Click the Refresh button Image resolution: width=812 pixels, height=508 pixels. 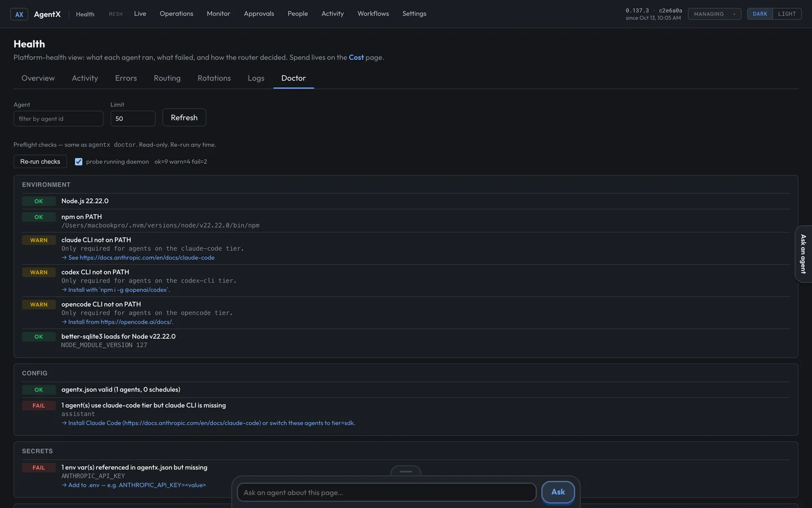point(184,117)
